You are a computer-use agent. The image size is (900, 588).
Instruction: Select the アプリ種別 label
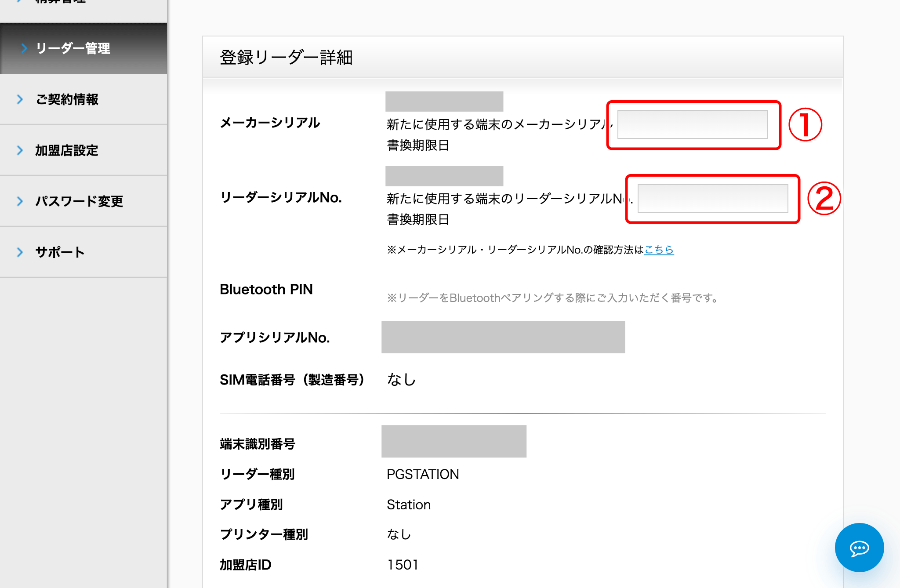(x=251, y=505)
